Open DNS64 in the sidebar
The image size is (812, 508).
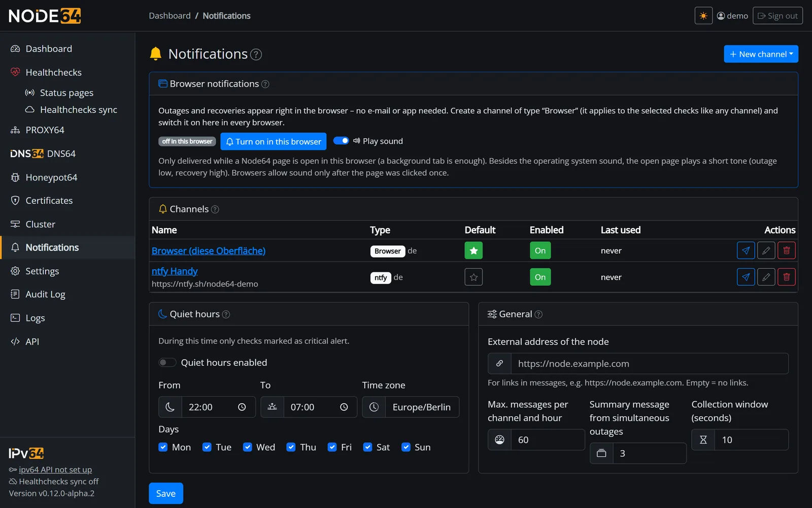(x=67, y=153)
